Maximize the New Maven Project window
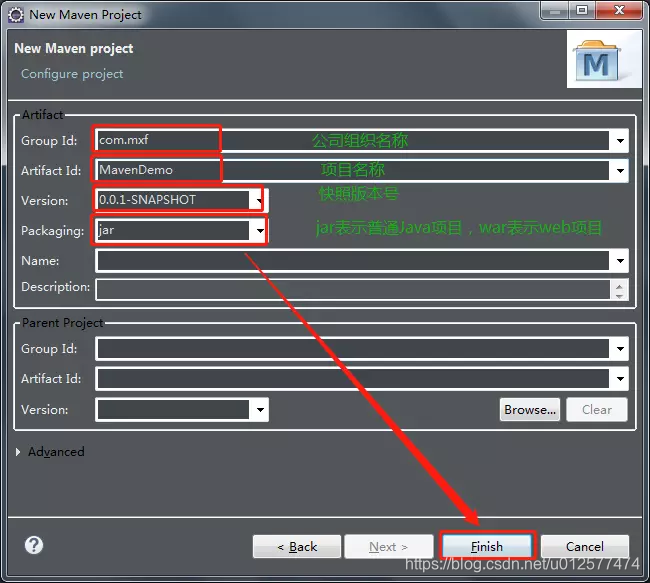 pos(582,11)
